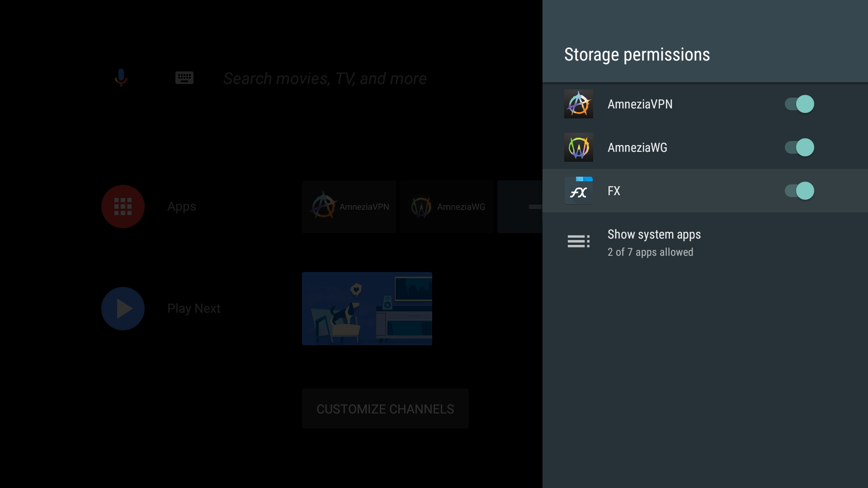
Task: Select the AmneziaVPN label in panel
Action: tap(640, 104)
